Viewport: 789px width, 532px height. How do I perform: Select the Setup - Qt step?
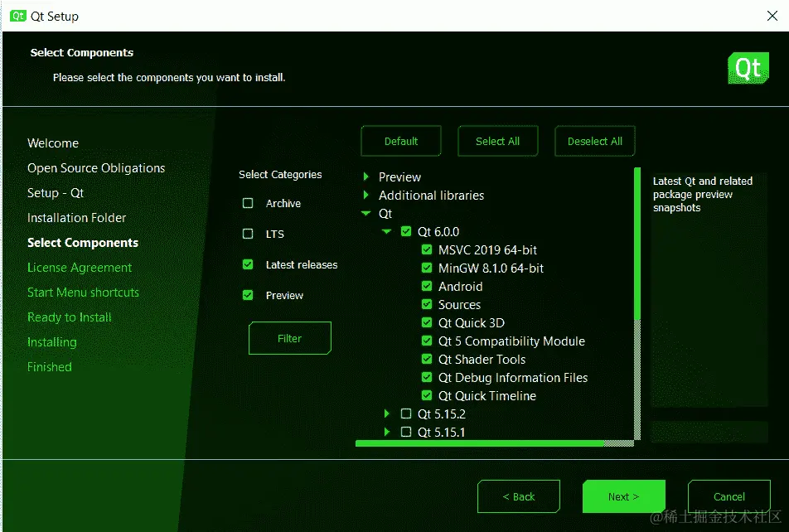(56, 193)
